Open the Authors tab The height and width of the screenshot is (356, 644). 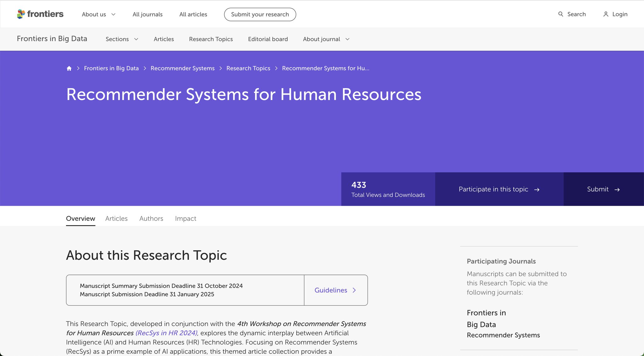click(x=151, y=219)
